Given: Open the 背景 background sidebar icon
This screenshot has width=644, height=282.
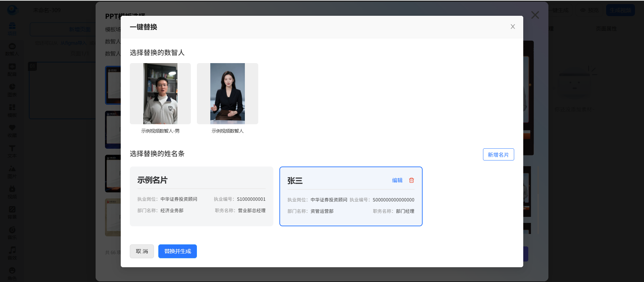Looking at the screenshot, I should click(x=12, y=213).
